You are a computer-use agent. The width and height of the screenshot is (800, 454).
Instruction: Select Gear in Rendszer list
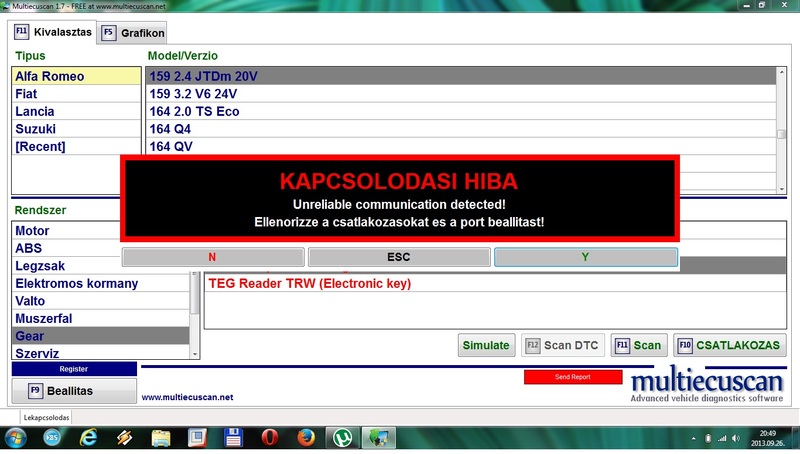tap(101, 336)
